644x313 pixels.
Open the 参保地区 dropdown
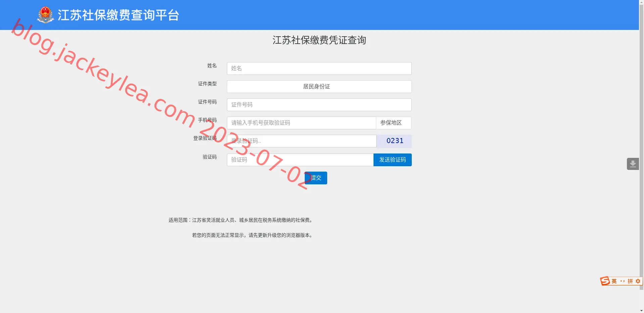(x=394, y=123)
